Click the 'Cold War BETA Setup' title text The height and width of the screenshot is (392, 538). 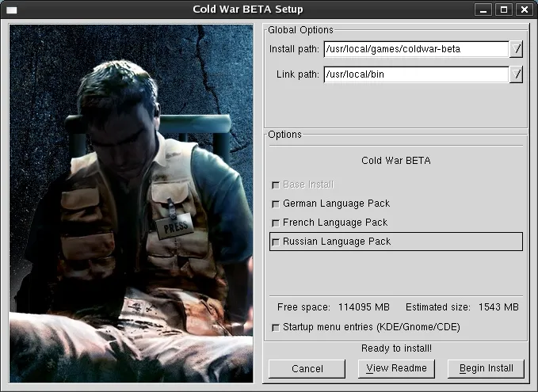point(248,10)
